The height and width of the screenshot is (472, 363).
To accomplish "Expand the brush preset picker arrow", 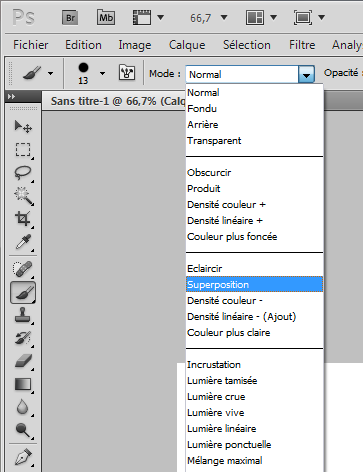I will pos(102,73).
